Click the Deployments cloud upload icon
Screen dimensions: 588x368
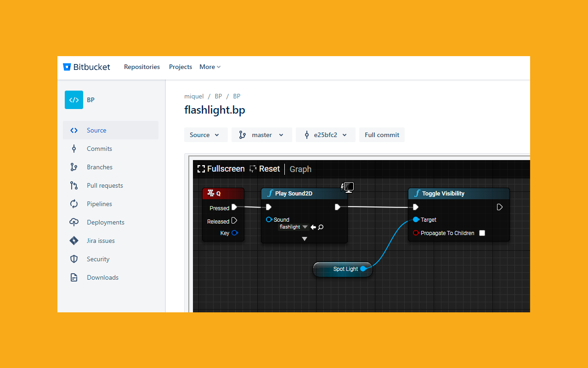74,222
